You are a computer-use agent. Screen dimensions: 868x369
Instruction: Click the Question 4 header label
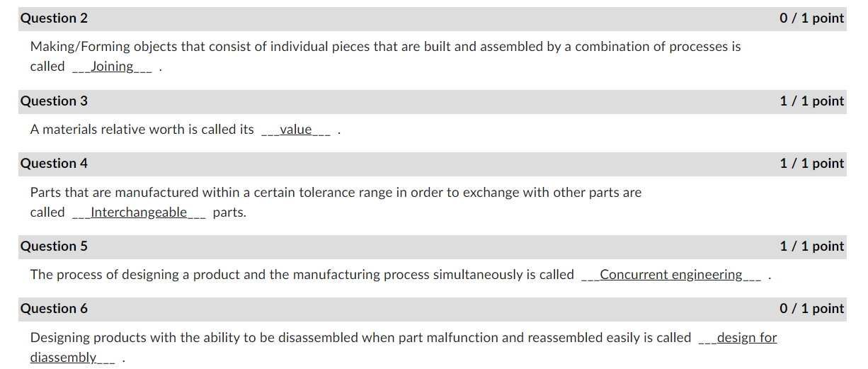tap(54, 164)
